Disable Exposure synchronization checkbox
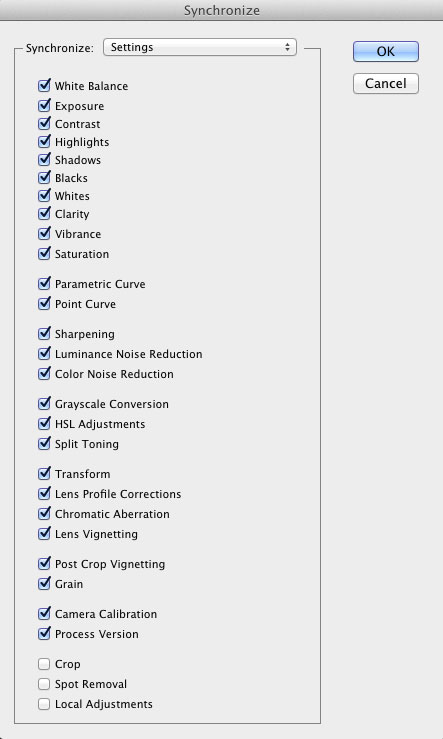 pyautogui.click(x=44, y=106)
